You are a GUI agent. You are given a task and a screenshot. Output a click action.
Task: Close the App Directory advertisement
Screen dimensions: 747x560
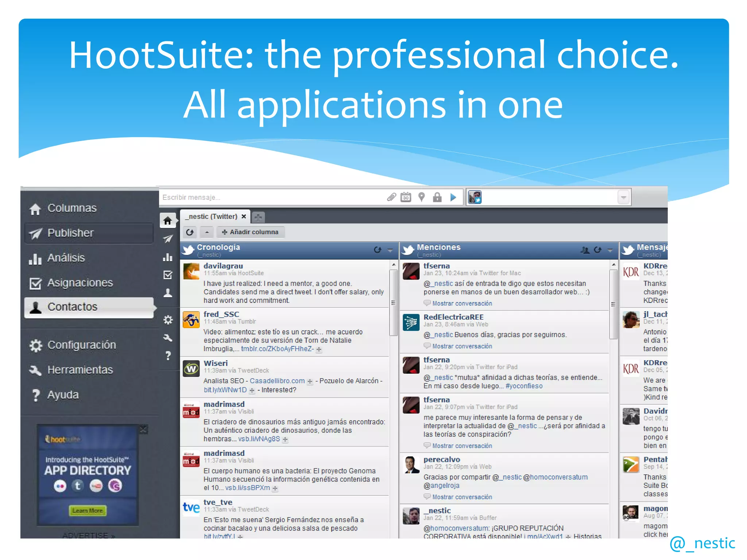click(143, 430)
